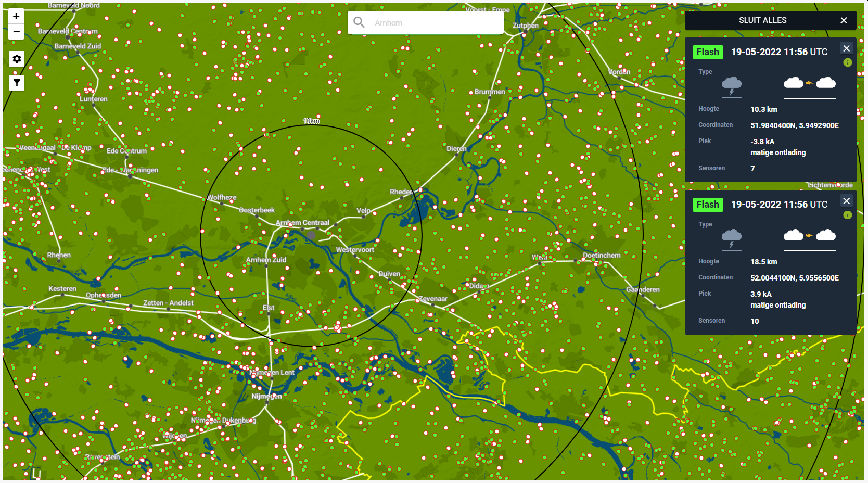Click the 3.9 kA peak value
Viewport: 868px width, 483px height.
[x=761, y=294]
